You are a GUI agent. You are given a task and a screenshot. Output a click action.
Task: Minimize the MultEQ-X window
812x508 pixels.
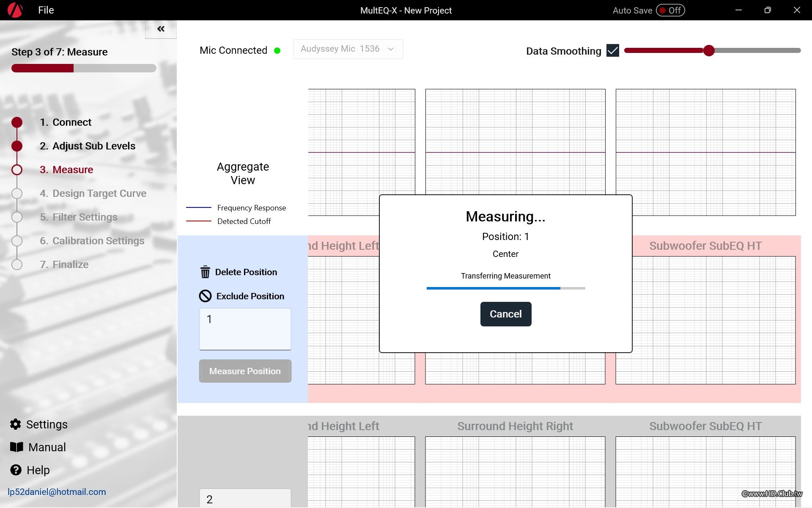pos(739,10)
